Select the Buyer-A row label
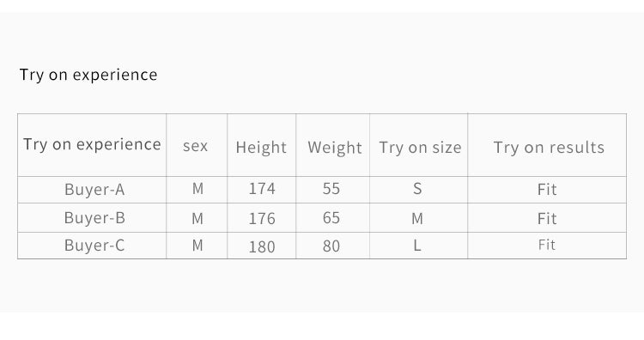 pyautogui.click(x=94, y=190)
